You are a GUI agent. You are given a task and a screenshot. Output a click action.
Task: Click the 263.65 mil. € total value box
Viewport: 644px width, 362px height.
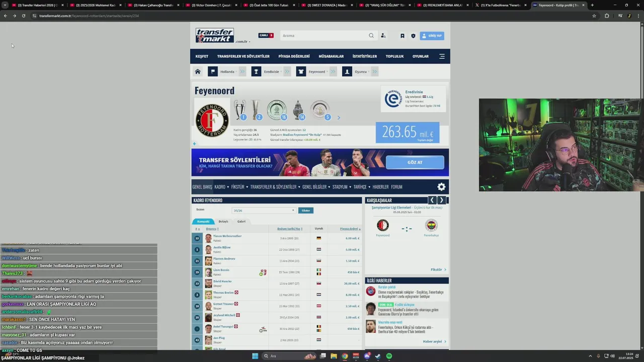click(408, 133)
